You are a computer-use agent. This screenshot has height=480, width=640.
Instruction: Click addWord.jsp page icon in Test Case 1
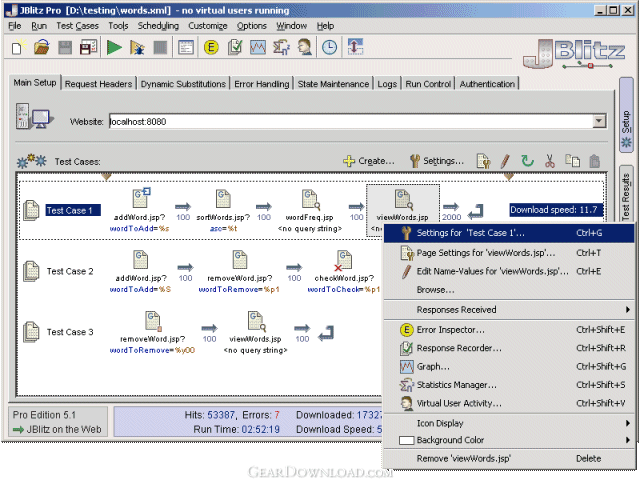141,198
